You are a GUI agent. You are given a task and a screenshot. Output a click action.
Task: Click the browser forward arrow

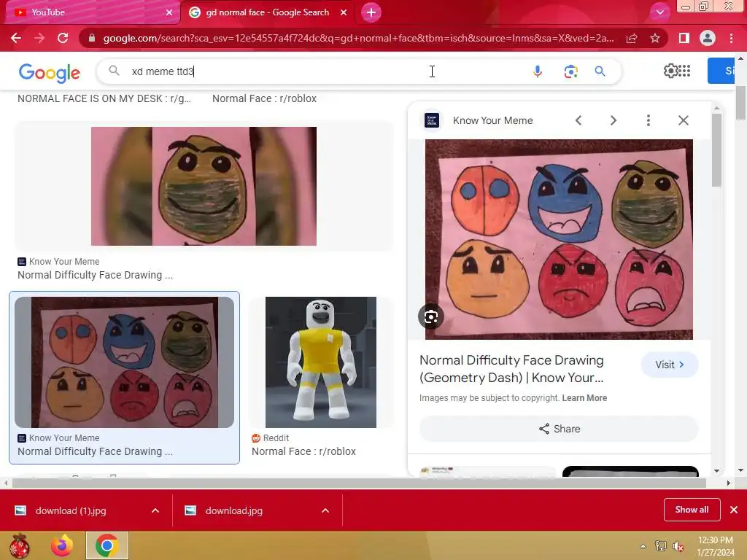click(x=39, y=38)
